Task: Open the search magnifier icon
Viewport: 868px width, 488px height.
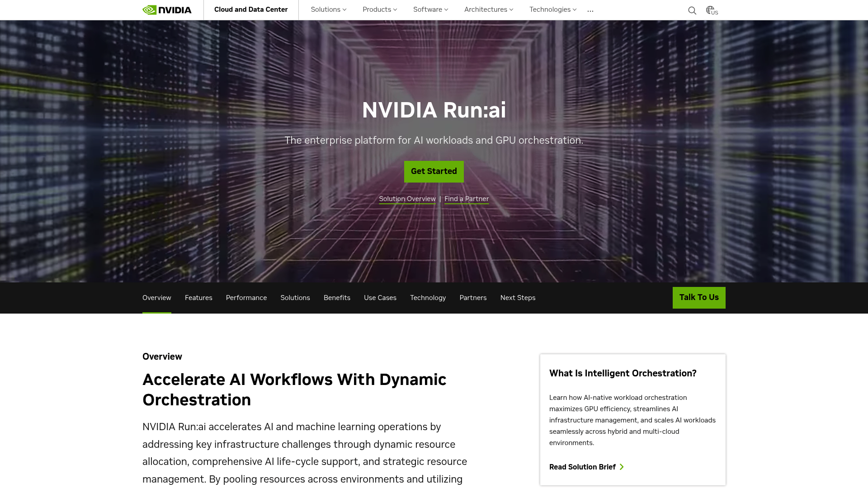Action: click(x=692, y=10)
